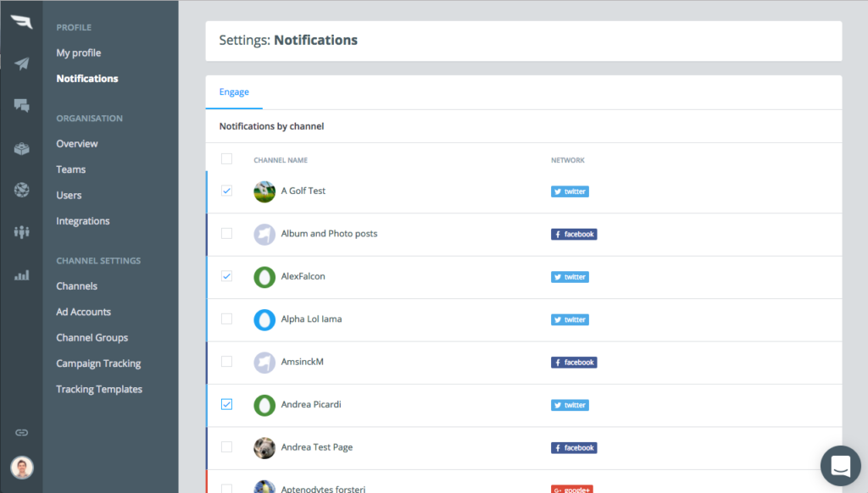Screen dimensions: 868x493
Task: Click the Falcon logo icon
Action: coord(21,21)
